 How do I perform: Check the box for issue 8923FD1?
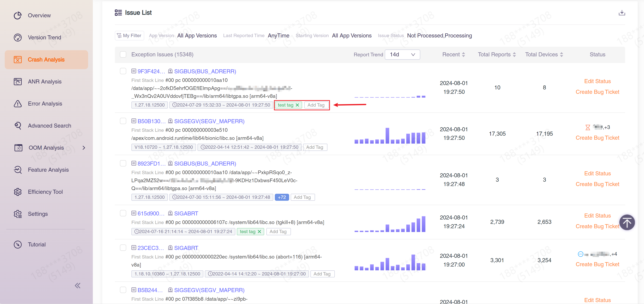point(123,163)
